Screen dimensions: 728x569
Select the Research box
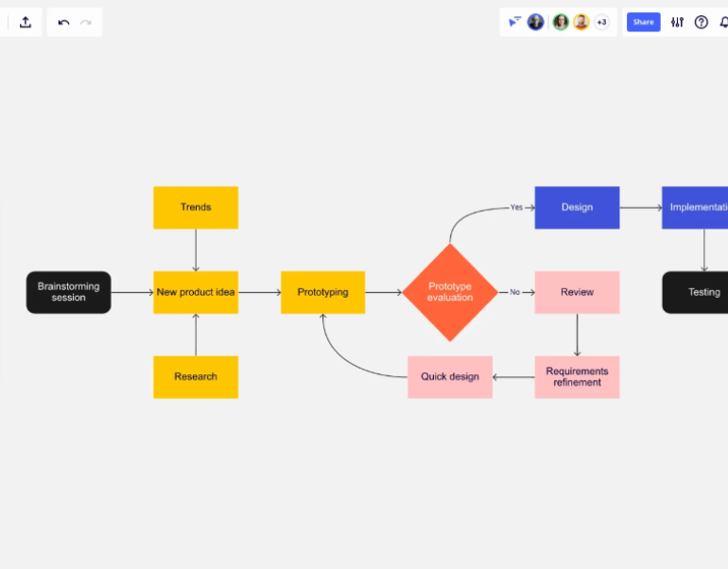click(196, 377)
